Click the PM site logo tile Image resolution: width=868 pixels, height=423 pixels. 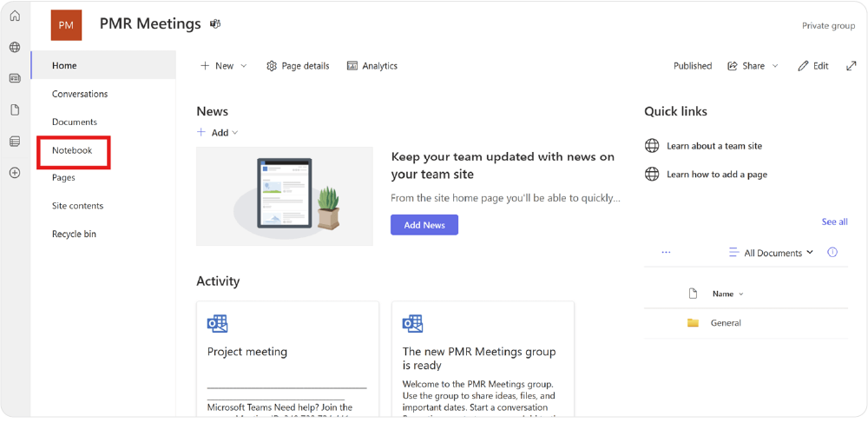click(x=67, y=25)
